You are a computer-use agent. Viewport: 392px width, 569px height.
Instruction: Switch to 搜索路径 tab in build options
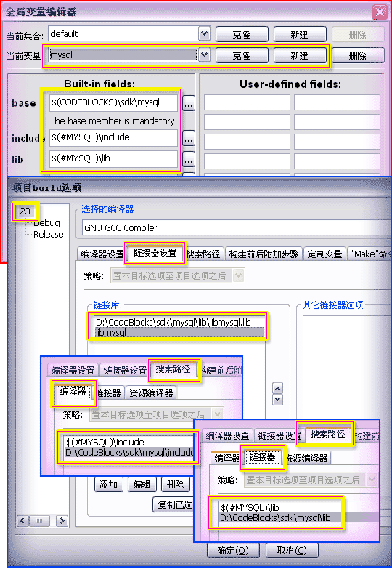[203, 254]
